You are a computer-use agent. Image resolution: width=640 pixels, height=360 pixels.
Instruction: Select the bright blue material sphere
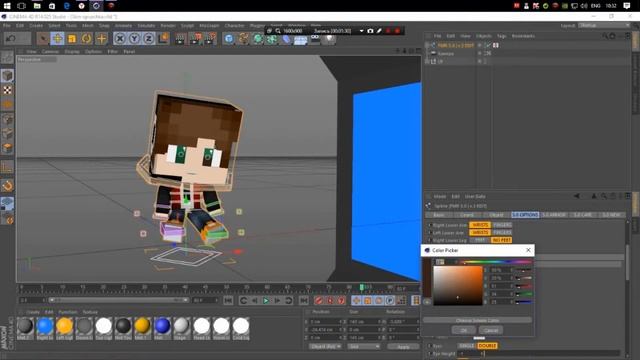[45, 326]
